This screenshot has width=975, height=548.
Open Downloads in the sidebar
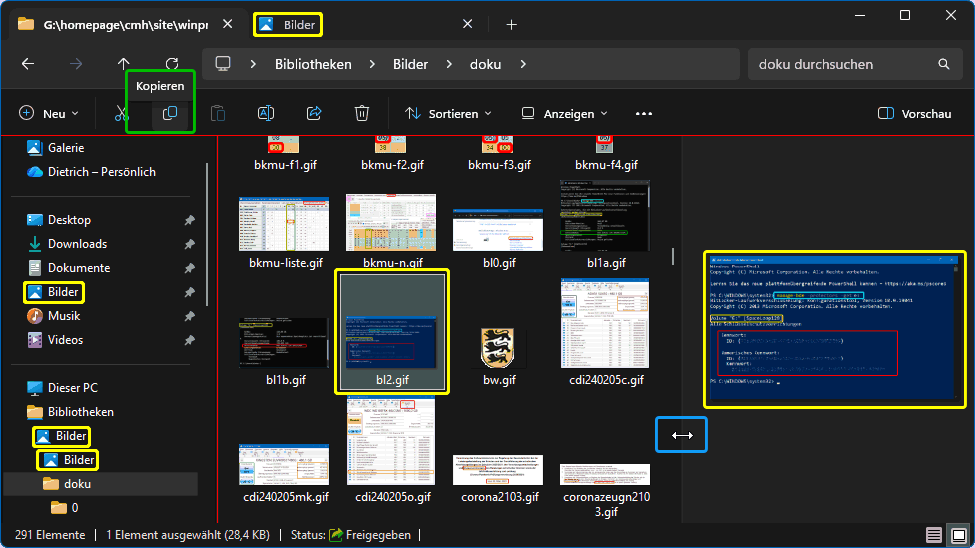pyautogui.click(x=77, y=244)
